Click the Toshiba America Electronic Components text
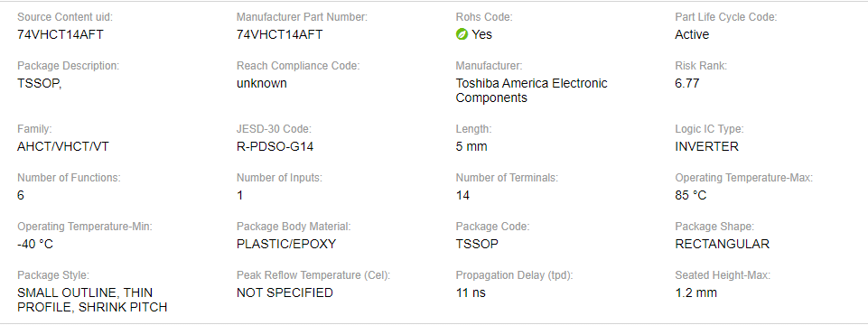 click(531, 91)
